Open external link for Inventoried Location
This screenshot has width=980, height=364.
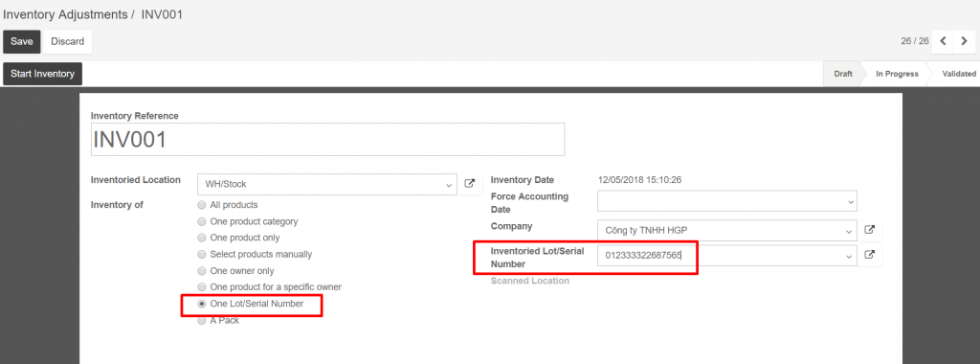click(x=469, y=185)
